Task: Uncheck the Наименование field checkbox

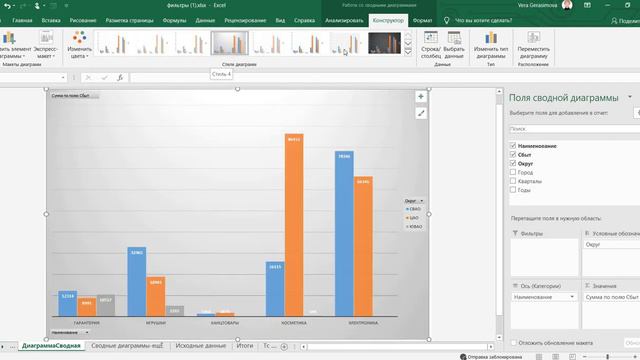Action: [x=513, y=146]
